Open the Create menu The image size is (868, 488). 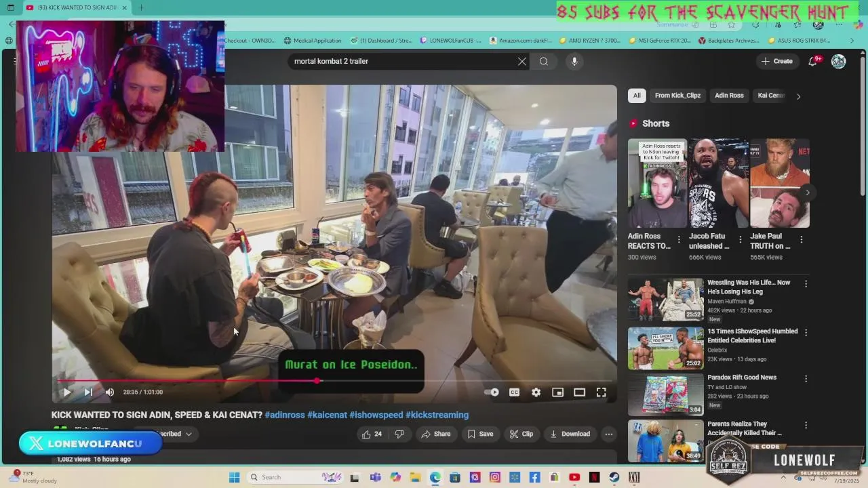pos(777,61)
